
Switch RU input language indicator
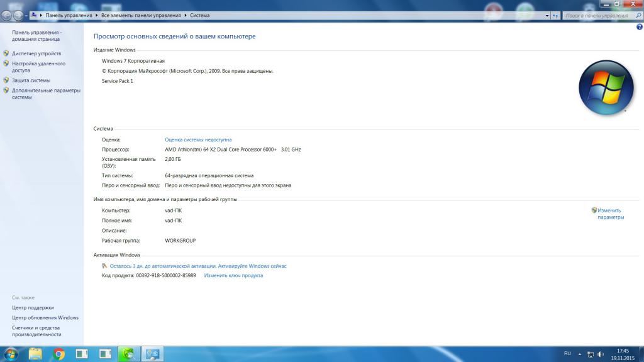(x=567, y=353)
